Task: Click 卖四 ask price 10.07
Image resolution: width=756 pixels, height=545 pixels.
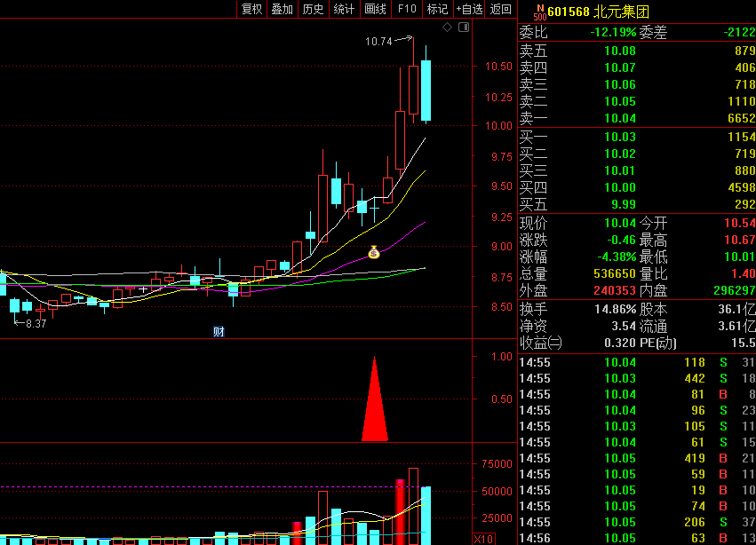Action: pos(619,67)
